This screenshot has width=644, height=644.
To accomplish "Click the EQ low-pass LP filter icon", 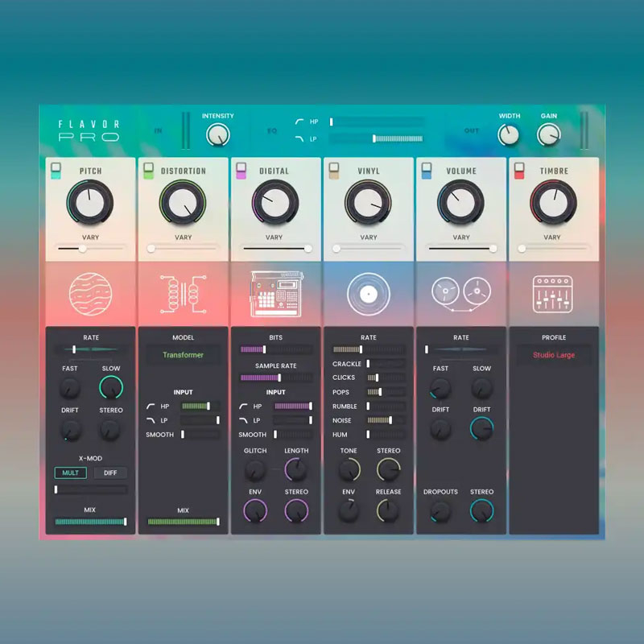I will 300,138.
